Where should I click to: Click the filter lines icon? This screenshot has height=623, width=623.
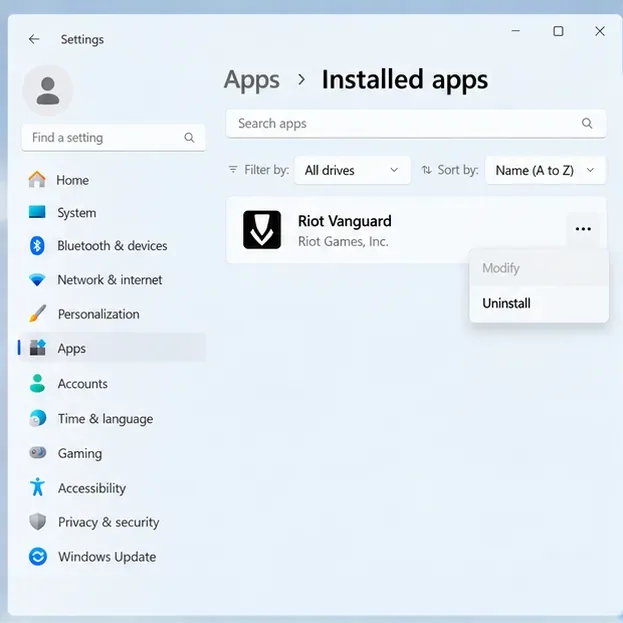click(x=233, y=170)
